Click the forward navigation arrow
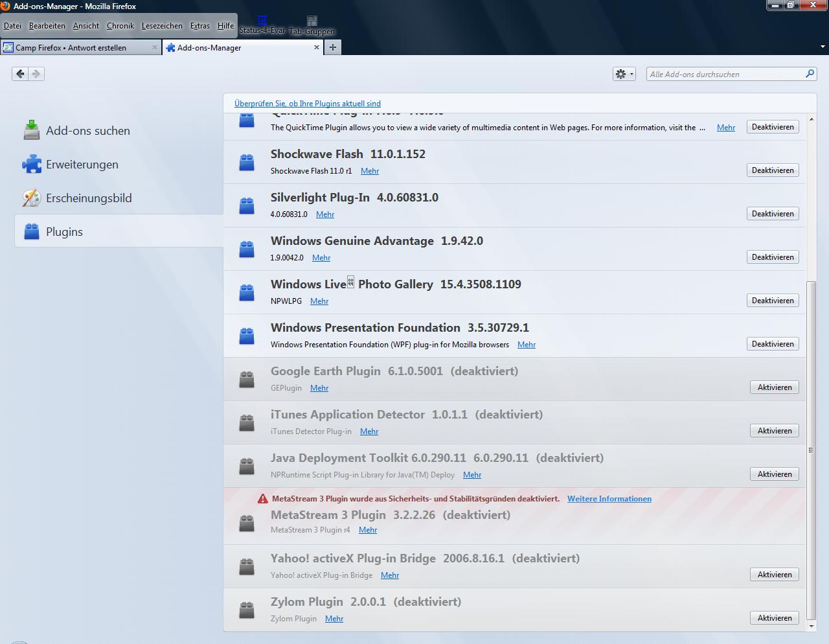 coord(36,74)
